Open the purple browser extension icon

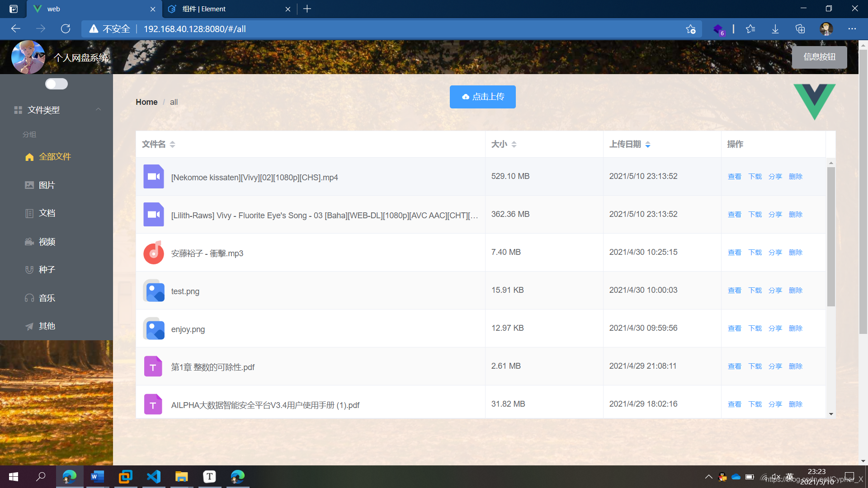[x=718, y=29]
